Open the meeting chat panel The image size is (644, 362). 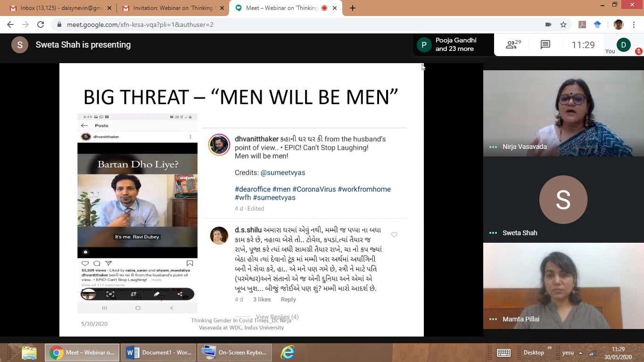[545, 45]
